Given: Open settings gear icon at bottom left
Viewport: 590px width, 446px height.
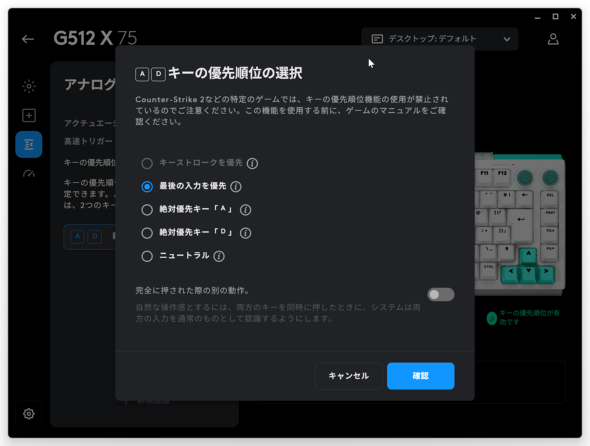Looking at the screenshot, I should 29,414.
